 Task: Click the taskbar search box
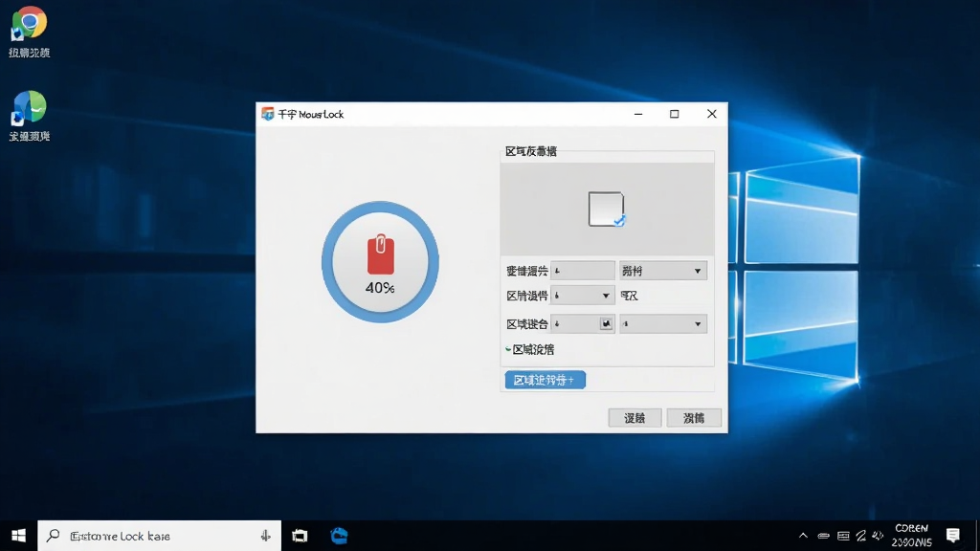click(x=160, y=536)
